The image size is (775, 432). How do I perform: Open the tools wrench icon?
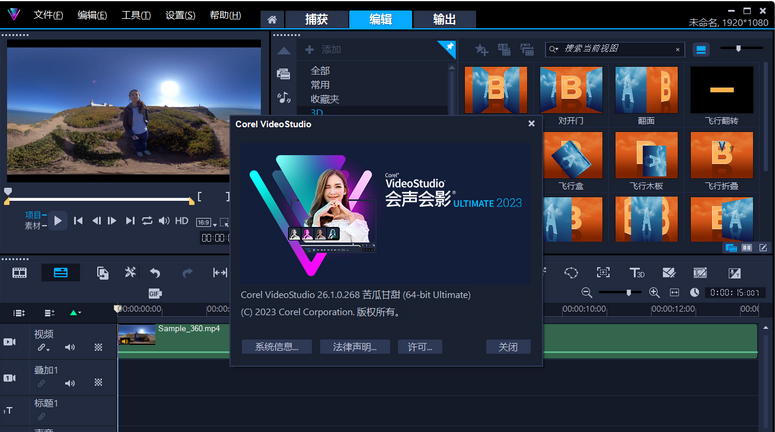click(130, 272)
